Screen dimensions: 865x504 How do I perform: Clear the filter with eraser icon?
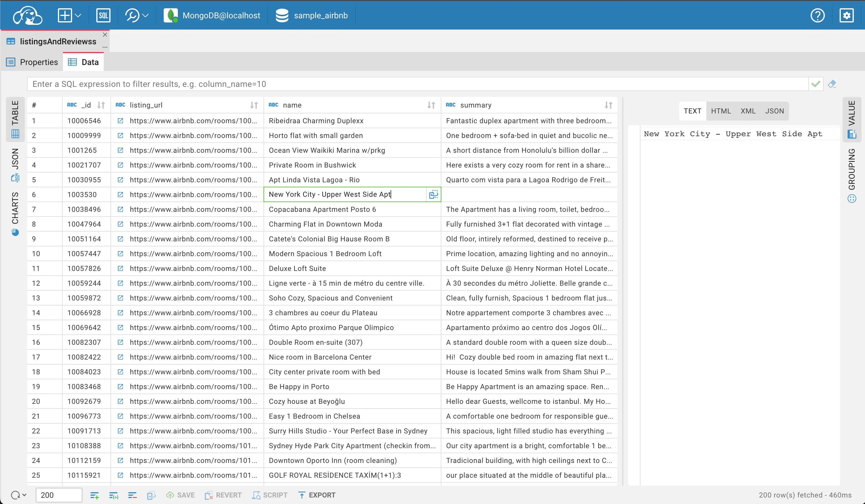[x=832, y=84]
